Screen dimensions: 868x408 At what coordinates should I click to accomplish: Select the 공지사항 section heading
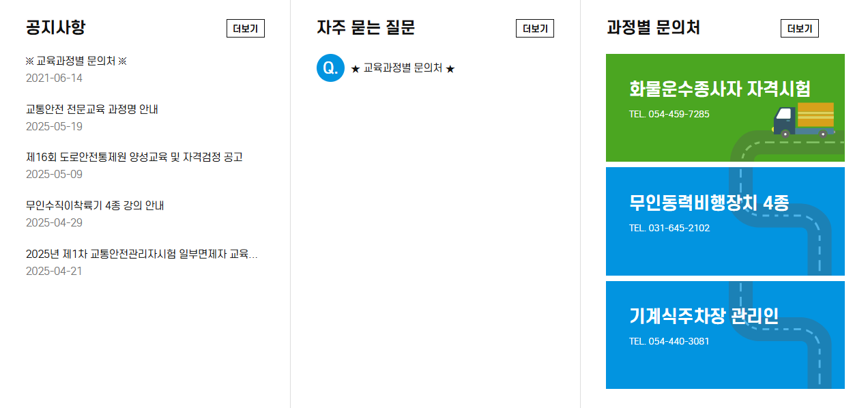click(54, 27)
